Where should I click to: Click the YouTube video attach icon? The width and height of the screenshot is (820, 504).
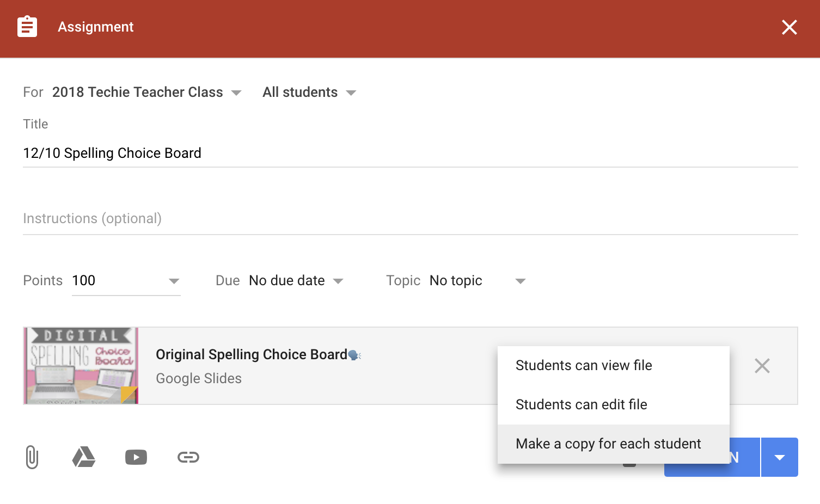click(x=136, y=457)
